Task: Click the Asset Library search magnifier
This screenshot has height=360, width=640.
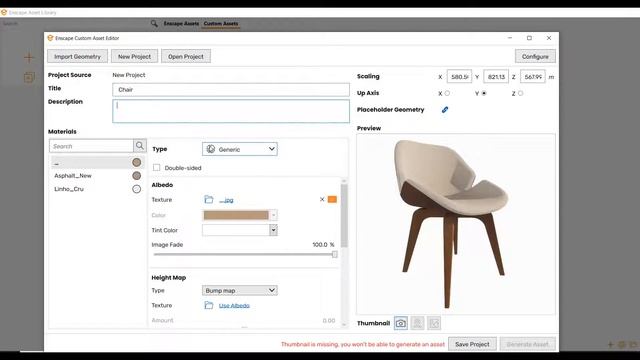Action: click(x=154, y=23)
